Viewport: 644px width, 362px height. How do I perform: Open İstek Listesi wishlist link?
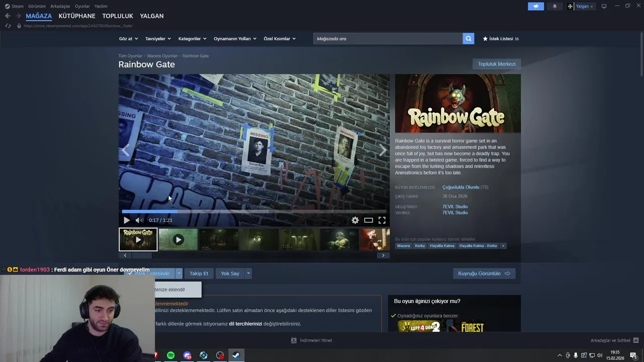[x=501, y=39]
